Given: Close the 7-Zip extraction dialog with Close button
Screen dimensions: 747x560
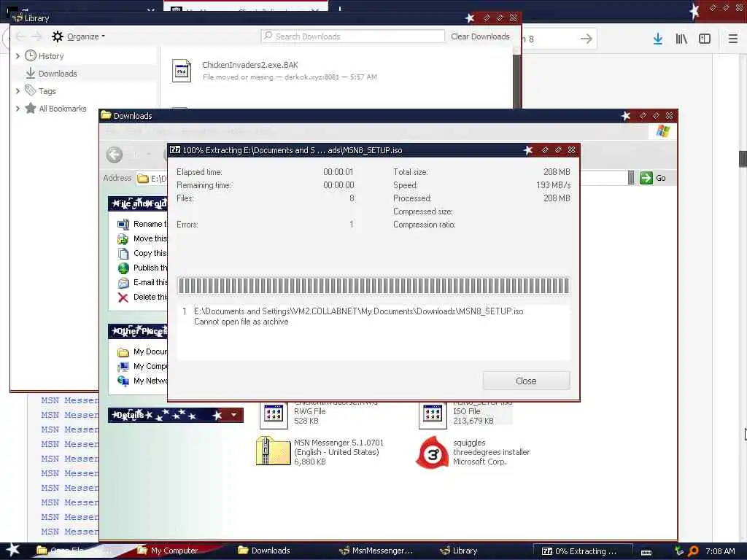Looking at the screenshot, I should 526,381.
